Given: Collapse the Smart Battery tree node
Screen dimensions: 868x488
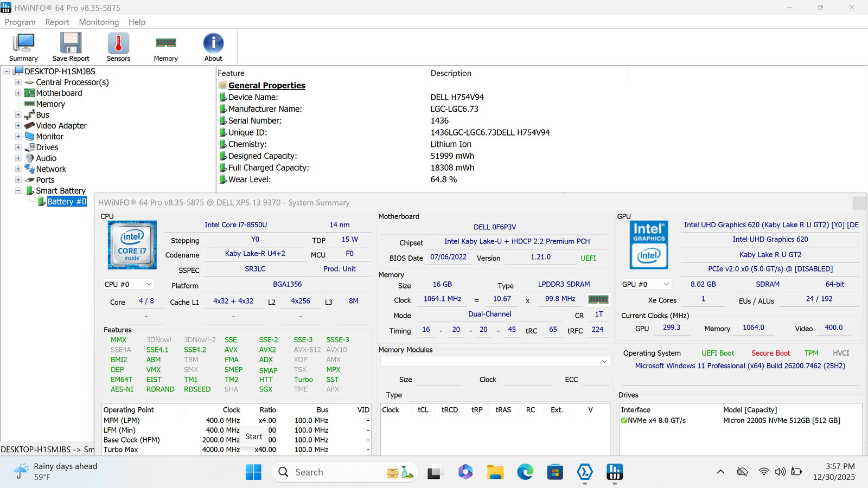Looking at the screenshot, I should pos(18,191).
